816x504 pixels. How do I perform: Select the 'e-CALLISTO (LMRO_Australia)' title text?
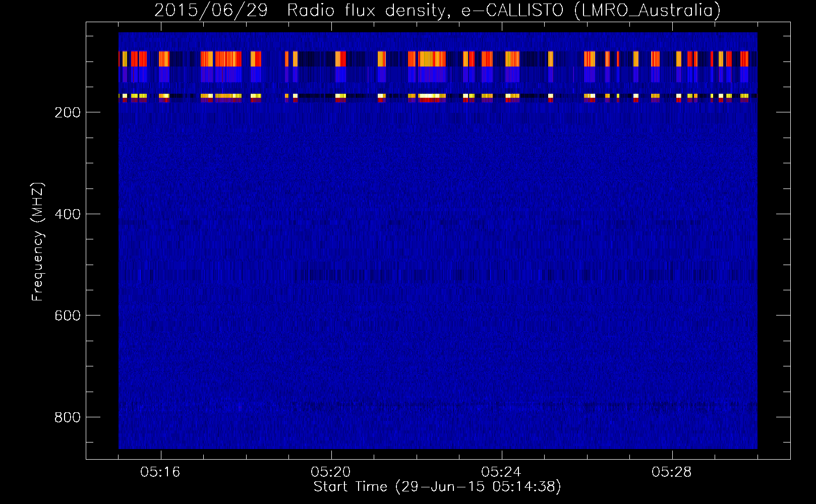pyautogui.click(x=592, y=11)
